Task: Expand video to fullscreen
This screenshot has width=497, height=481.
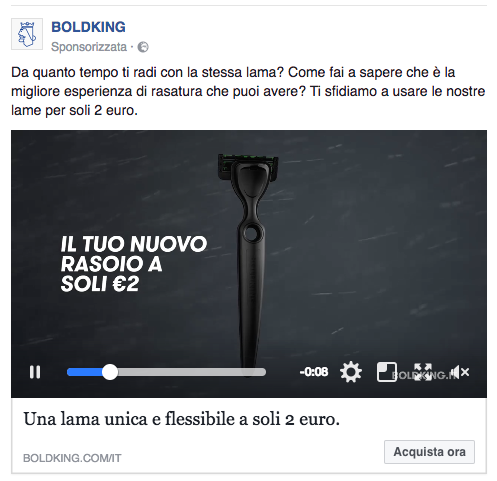Action: click(423, 372)
